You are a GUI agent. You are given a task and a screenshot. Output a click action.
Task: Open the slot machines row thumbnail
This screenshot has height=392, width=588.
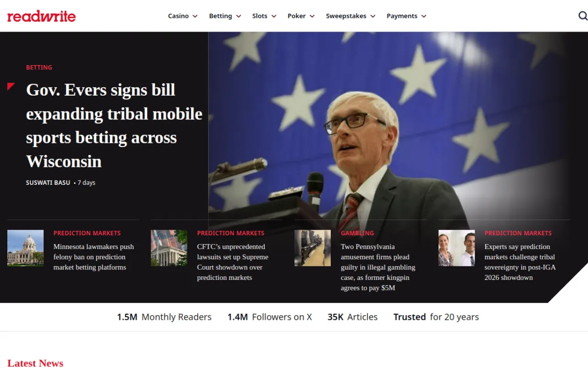pos(312,248)
